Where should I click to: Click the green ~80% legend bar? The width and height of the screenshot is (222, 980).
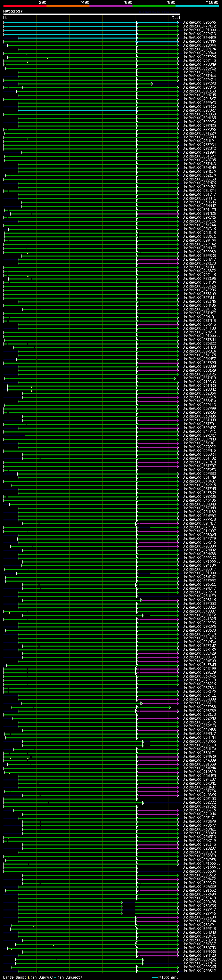coord(154,6)
